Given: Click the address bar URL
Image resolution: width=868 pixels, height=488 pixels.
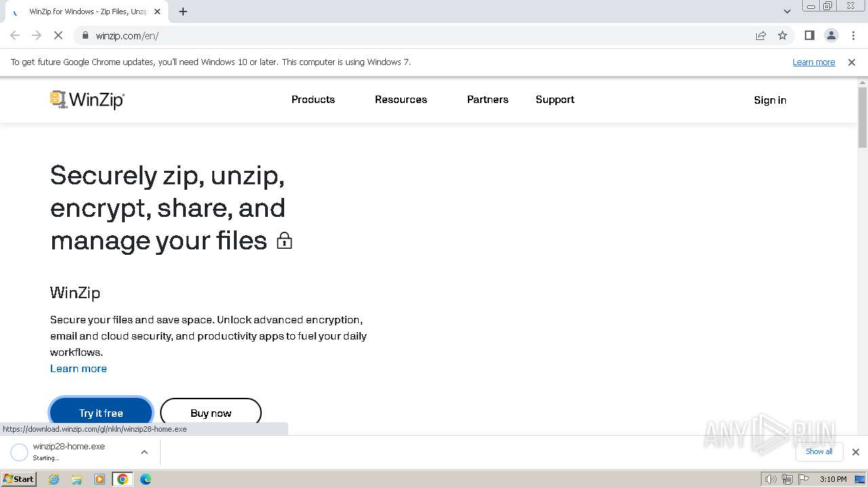Looking at the screenshot, I should pos(127,36).
